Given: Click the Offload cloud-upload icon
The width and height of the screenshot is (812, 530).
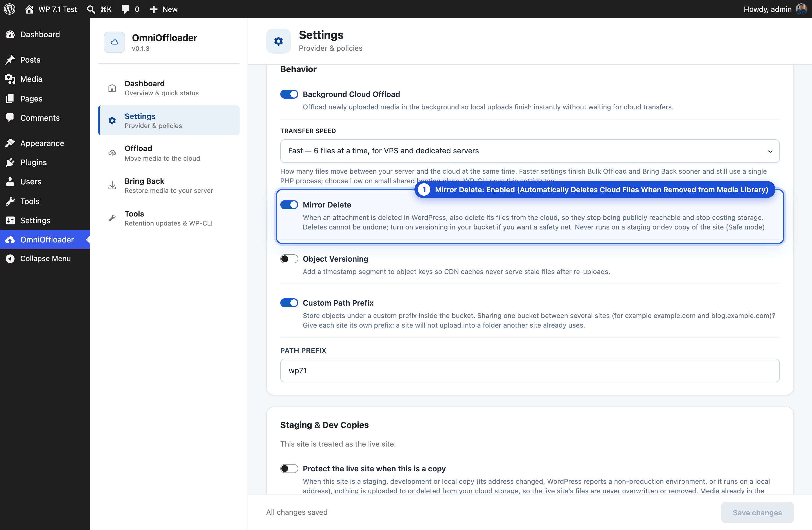Looking at the screenshot, I should [112, 153].
